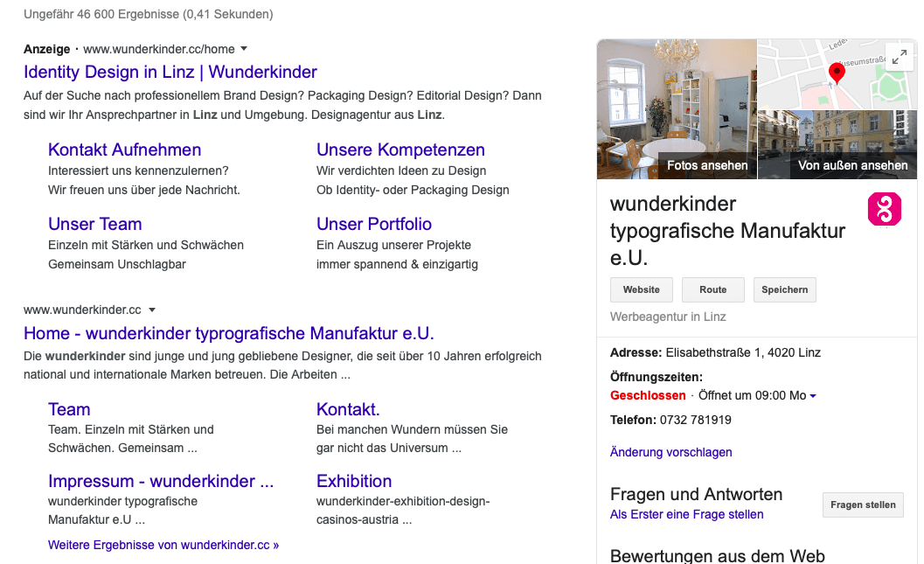Open Home - wunderkinder typografische Manufaktur result
This screenshot has width=924, height=564.
click(229, 333)
